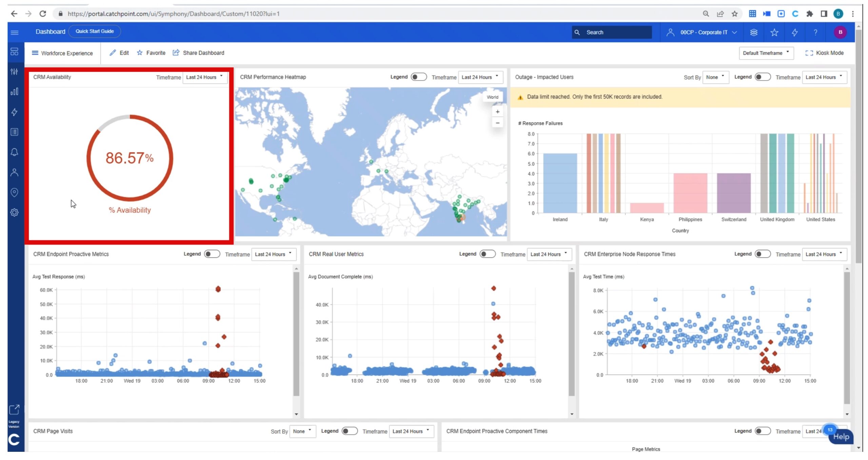Click the hamburger menu icon in blue header

pyautogui.click(x=14, y=33)
